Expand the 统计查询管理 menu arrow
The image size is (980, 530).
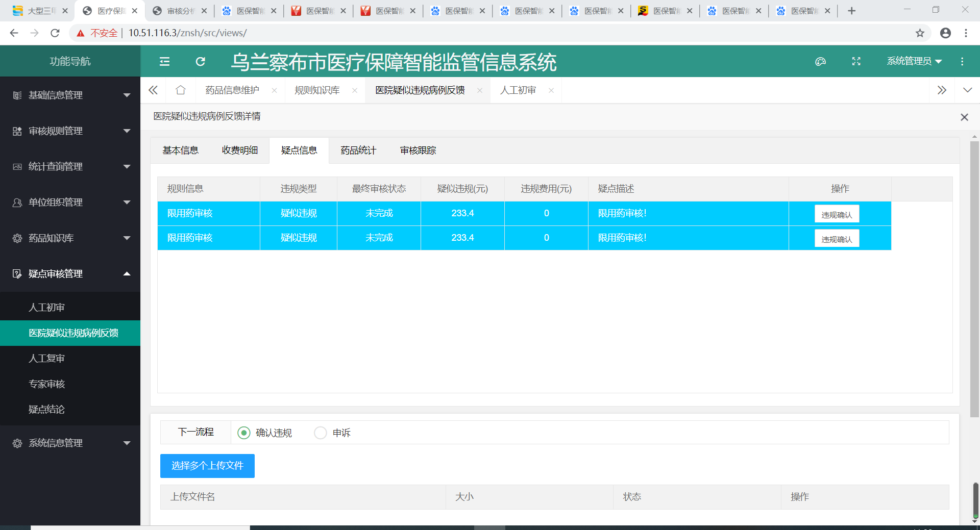click(127, 167)
